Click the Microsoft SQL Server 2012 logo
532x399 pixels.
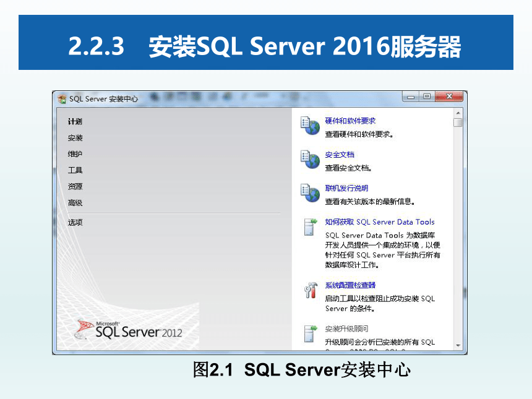pos(128,329)
